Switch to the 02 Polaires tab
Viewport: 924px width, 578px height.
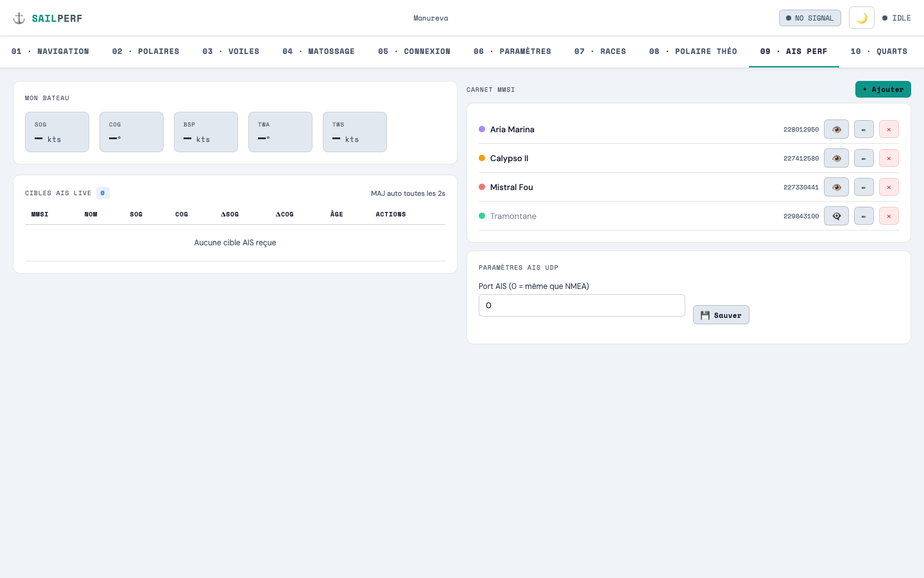[146, 51]
